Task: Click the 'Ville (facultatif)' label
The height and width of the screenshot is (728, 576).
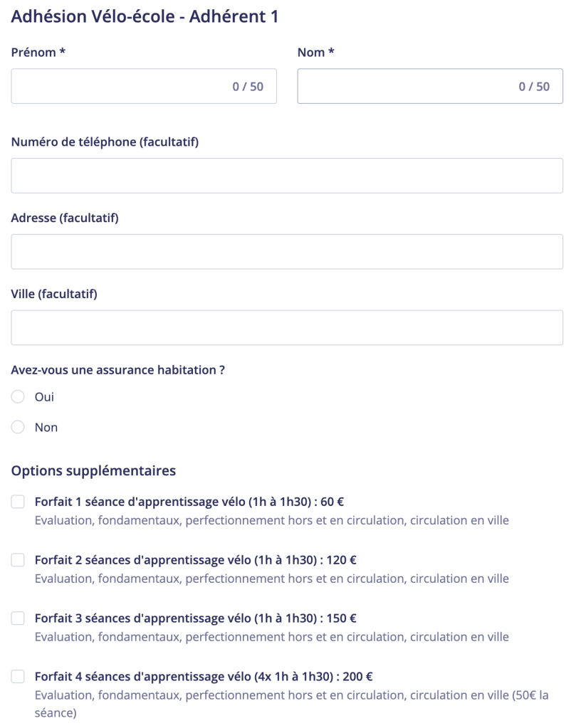Action: 54,294
